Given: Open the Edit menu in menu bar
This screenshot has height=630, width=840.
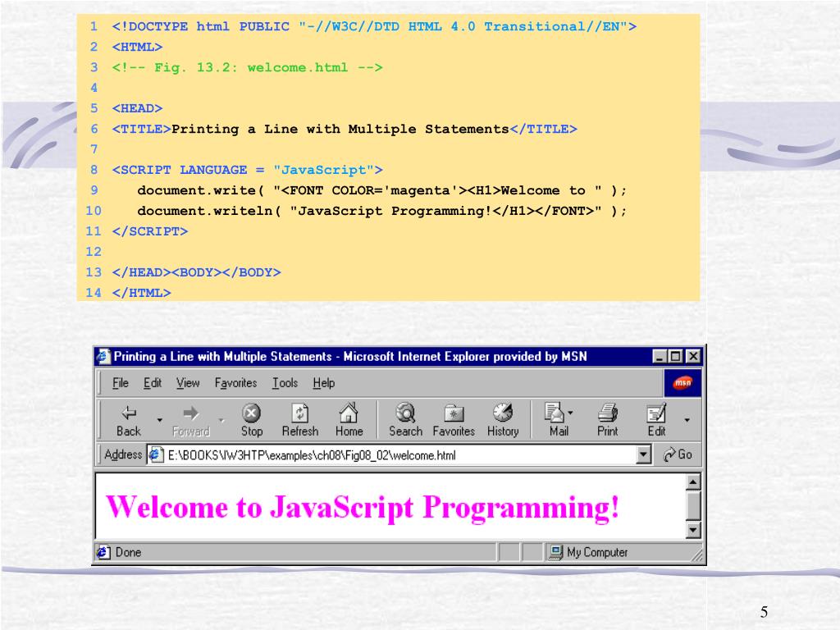Looking at the screenshot, I should point(152,383).
